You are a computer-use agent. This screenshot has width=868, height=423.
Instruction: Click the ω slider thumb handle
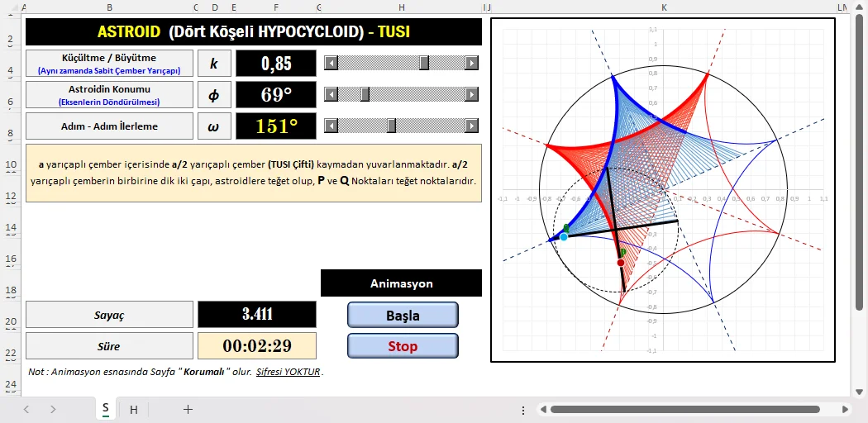[x=391, y=126]
